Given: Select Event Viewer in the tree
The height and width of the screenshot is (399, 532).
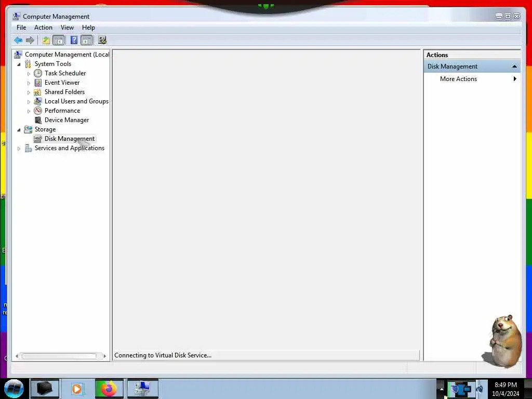Looking at the screenshot, I should (62, 83).
